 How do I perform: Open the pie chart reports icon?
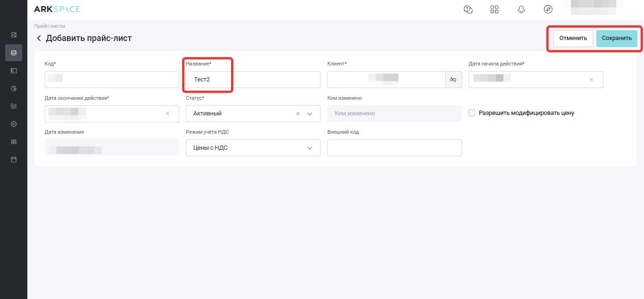[x=14, y=89]
